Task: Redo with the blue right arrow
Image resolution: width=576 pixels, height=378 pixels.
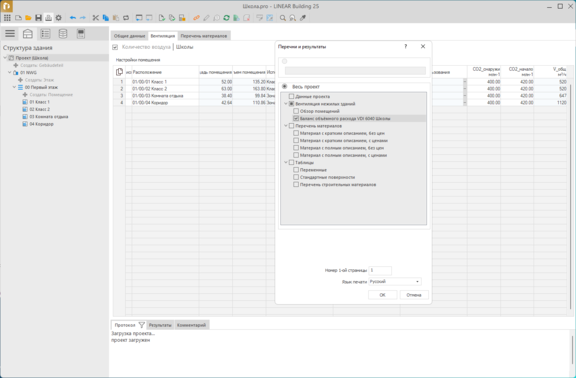Action: 83,18
